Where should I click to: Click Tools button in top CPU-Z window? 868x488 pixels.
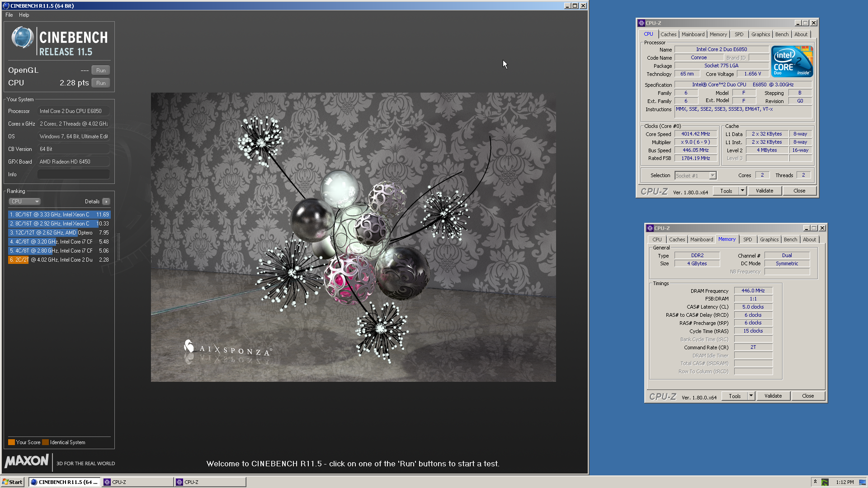(x=726, y=191)
